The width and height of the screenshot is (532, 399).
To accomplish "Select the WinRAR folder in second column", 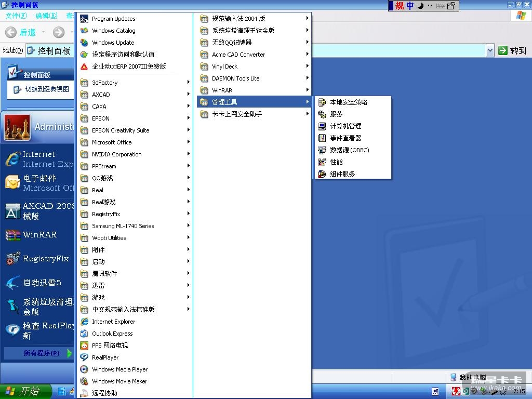I will click(x=254, y=90).
